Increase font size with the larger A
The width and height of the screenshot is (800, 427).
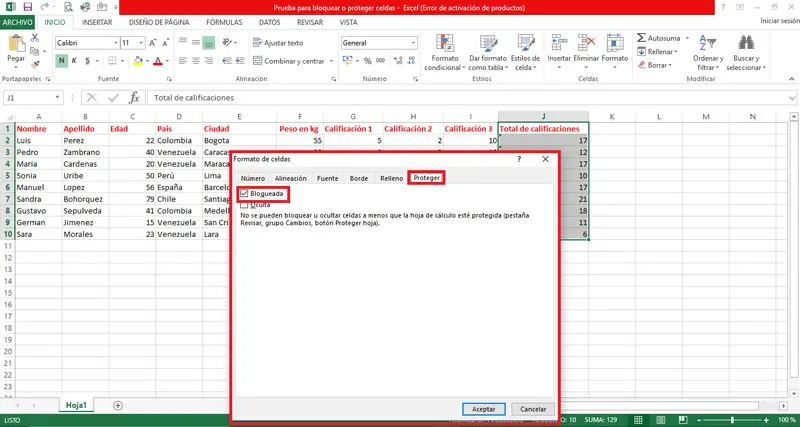(153, 43)
